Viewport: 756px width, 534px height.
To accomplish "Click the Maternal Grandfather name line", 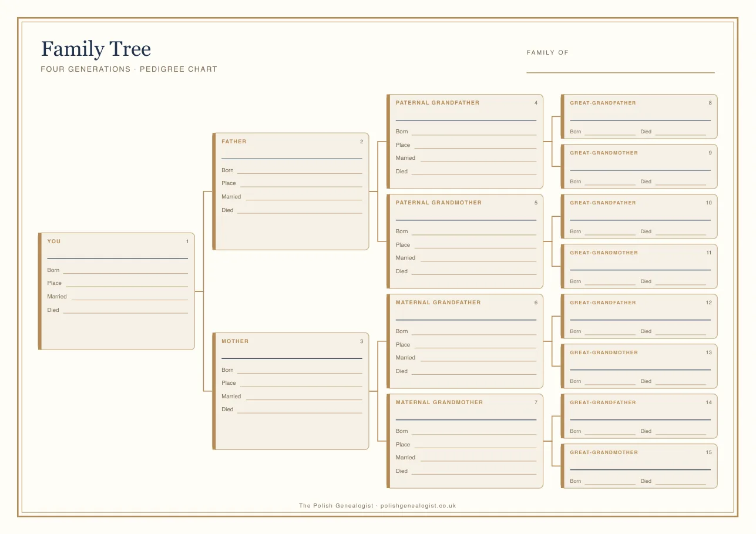I will (x=466, y=320).
